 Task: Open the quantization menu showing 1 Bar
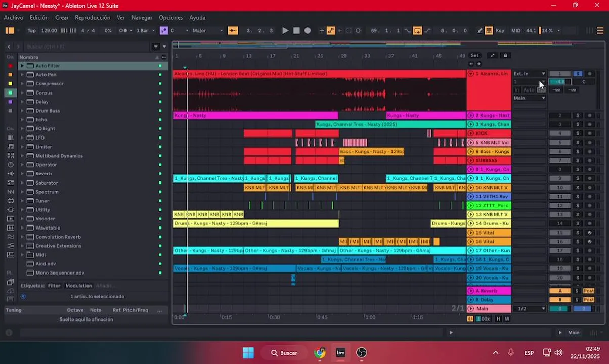coord(145,31)
